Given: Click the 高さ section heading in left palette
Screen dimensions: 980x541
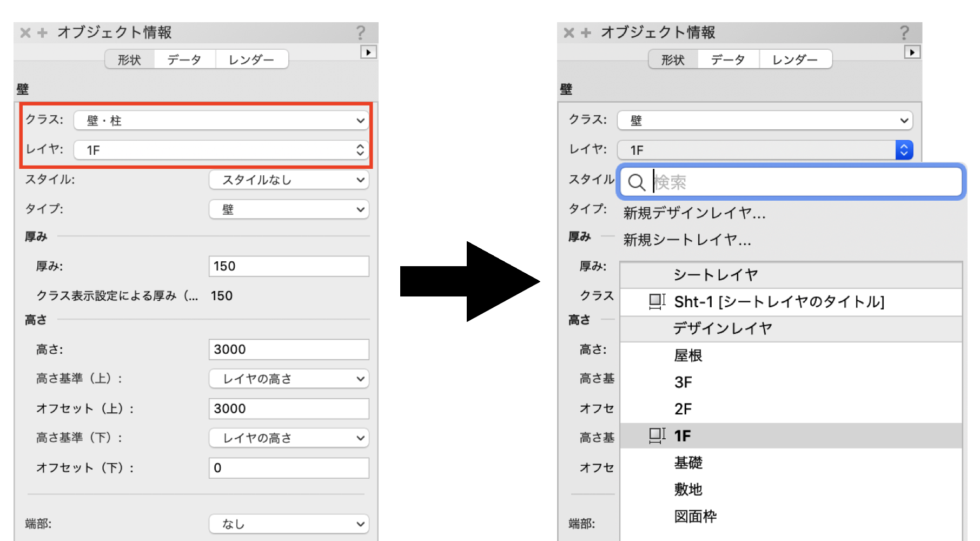Looking at the screenshot, I should (36, 320).
